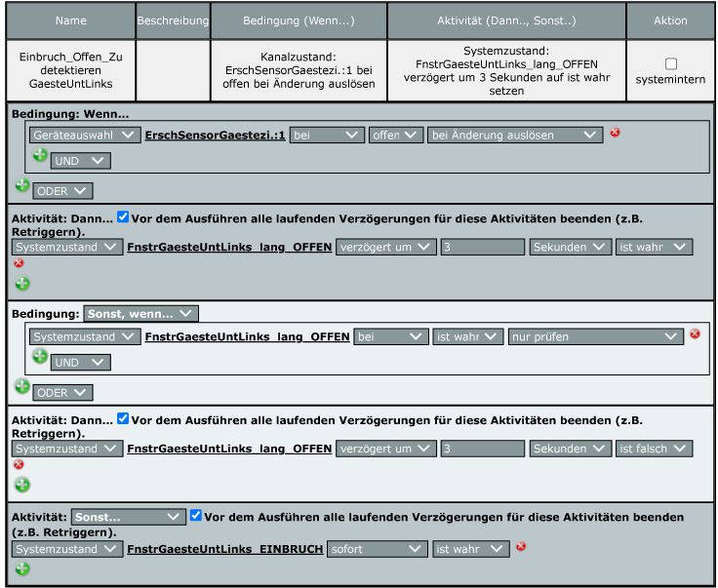Open 'ist wahr' dropdown in Sonst wenn condition
The image size is (718, 588).
point(468,336)
